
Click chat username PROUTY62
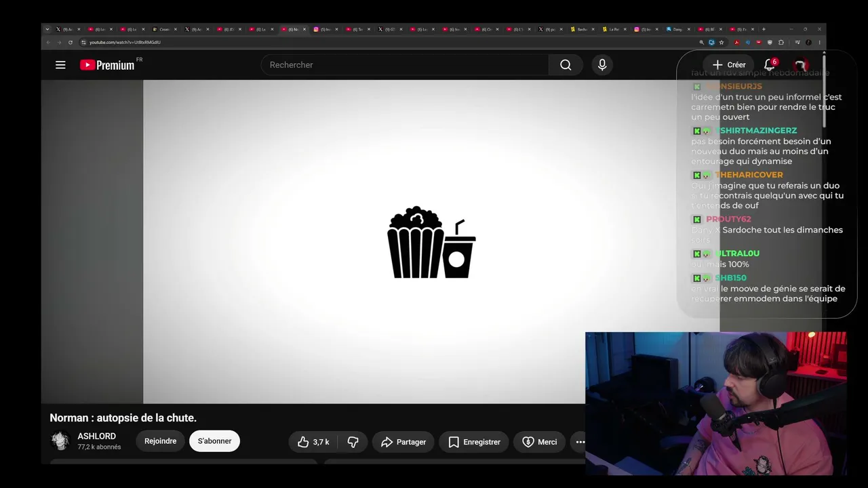pos(728,220)
